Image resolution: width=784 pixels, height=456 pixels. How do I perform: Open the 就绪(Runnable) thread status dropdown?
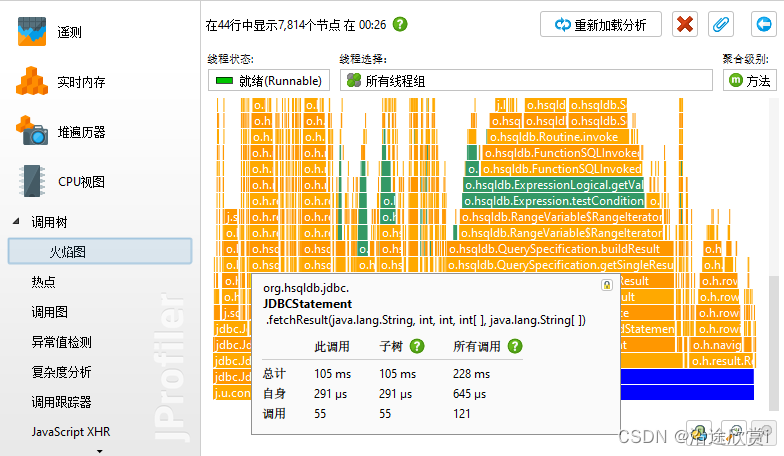pos(268,80)
